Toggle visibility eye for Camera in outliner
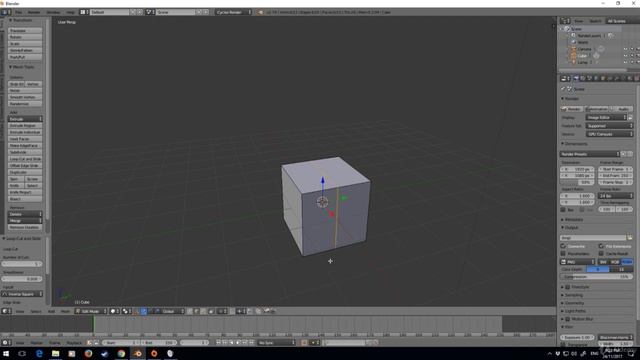 pos(625,49)
